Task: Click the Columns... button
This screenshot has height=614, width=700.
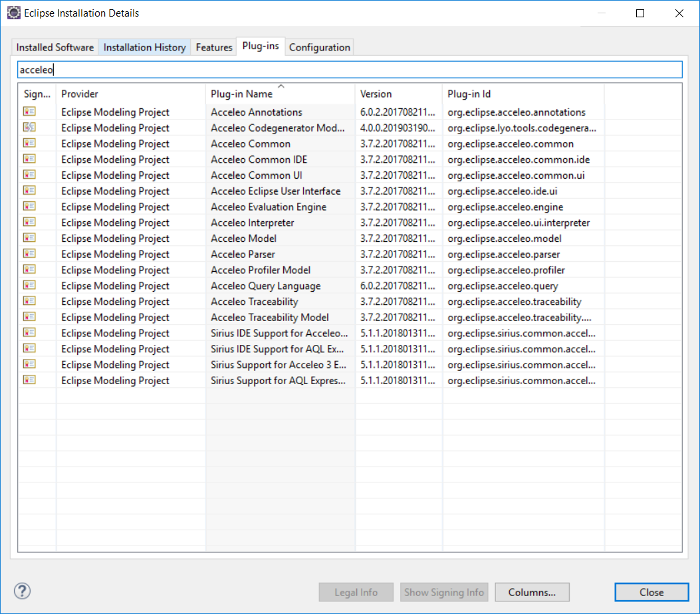Action: click(x=532, y=592)
